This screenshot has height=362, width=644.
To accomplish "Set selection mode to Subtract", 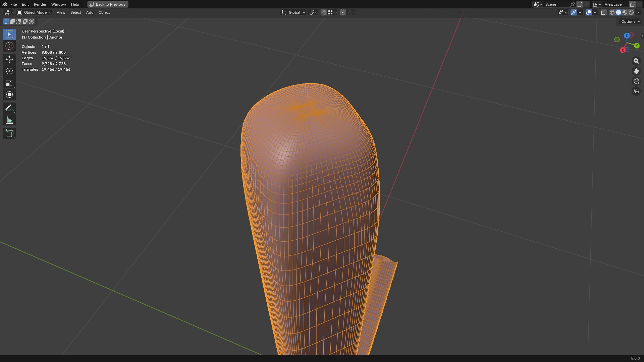I will point(19,21).
